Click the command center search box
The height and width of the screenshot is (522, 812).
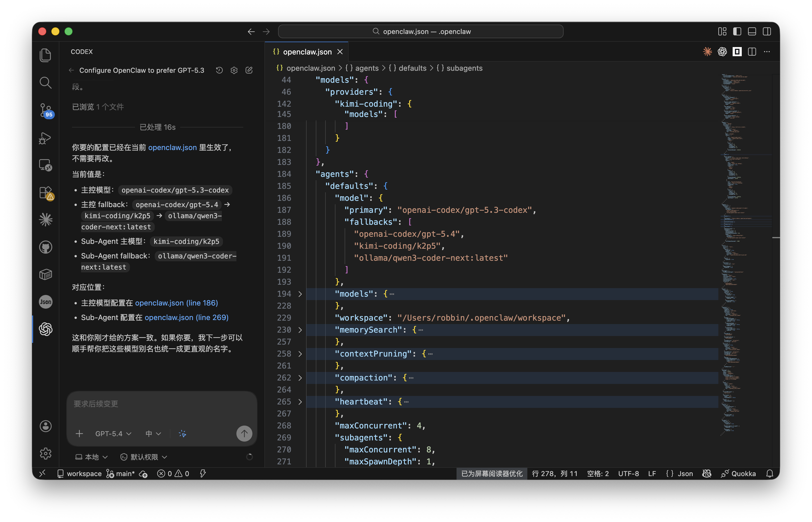click(x=421, y=32)
